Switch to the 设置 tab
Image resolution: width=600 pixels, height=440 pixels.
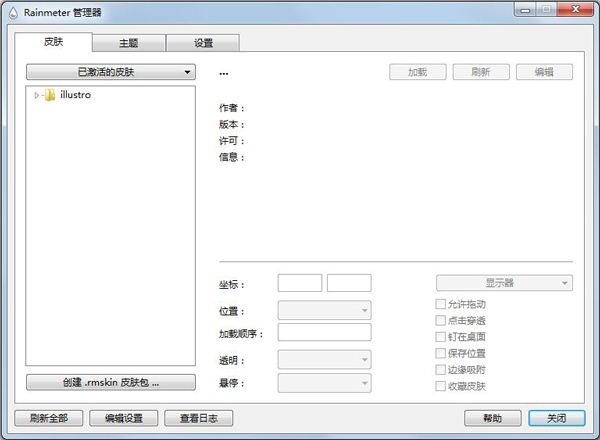click(202, 43)
